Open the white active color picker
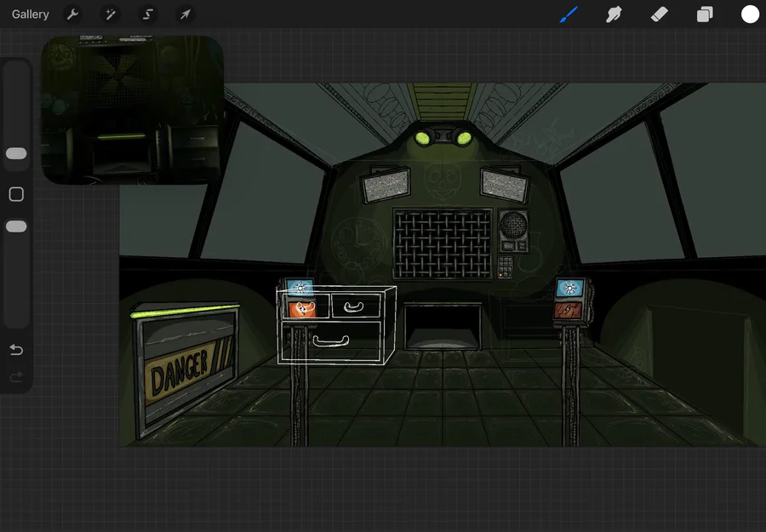766x532 pixels. [750, 14]
